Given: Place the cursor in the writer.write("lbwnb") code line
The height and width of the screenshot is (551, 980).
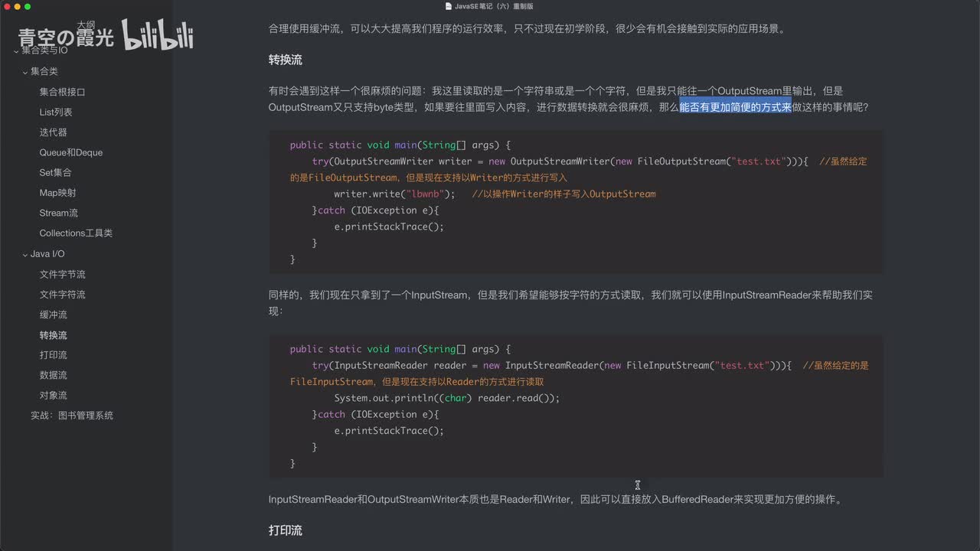Looking at the screenshot, I should (x=394, y=194).
